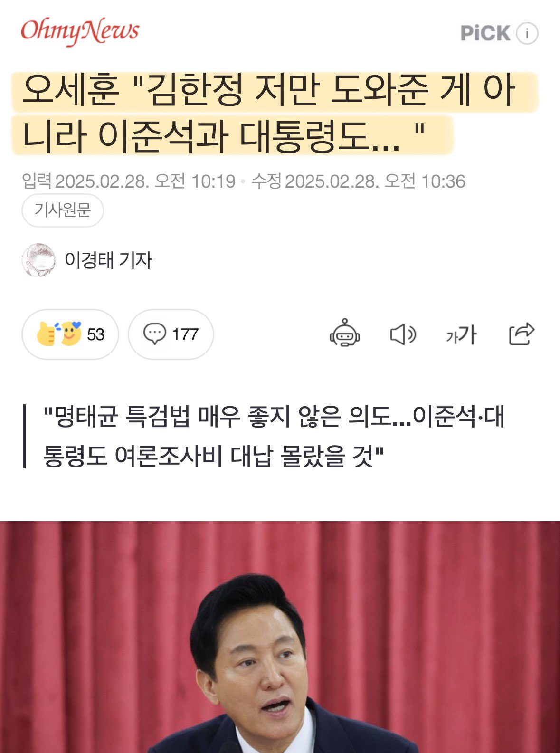The width and height of the screenshot is (560, 753).
Task: Open the 기사원문 original article button
Action: tap(63, 210)
